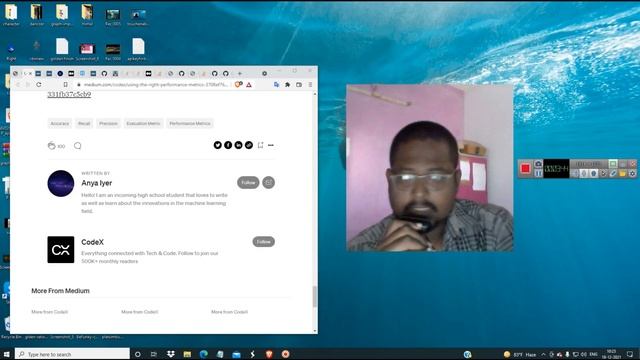Follow the CodeX publication
The image size is (640, 360).
(x=263, y=242)
